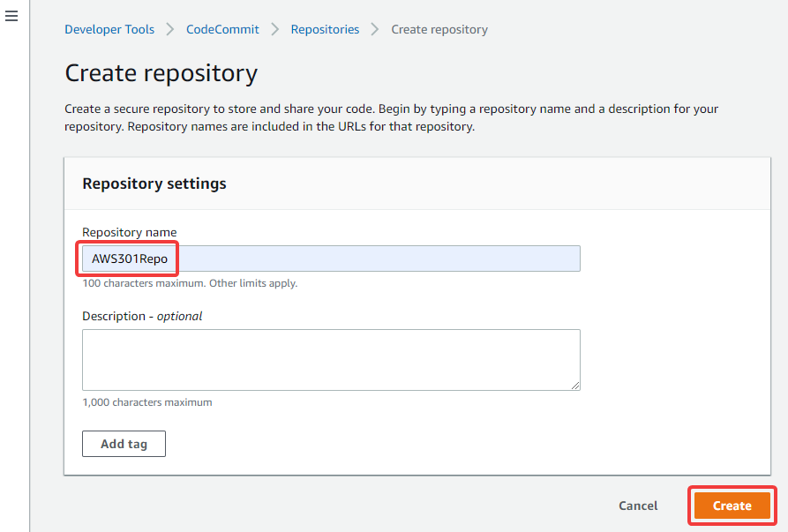Screen dimensions: 788x532
Task: Cancel repository creation
Action: (x=638, y=506)
